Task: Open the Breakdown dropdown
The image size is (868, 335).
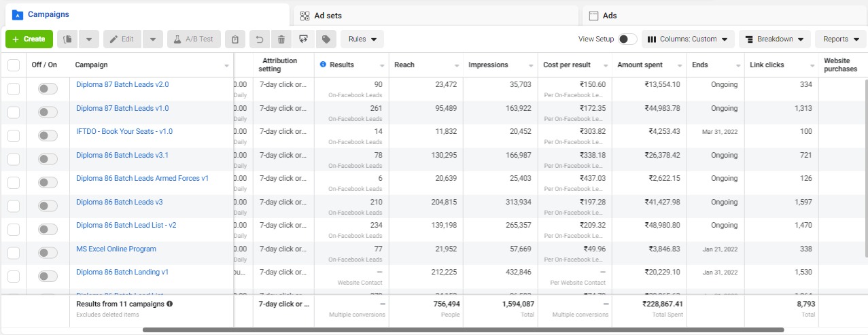Action: coord(775,39)
